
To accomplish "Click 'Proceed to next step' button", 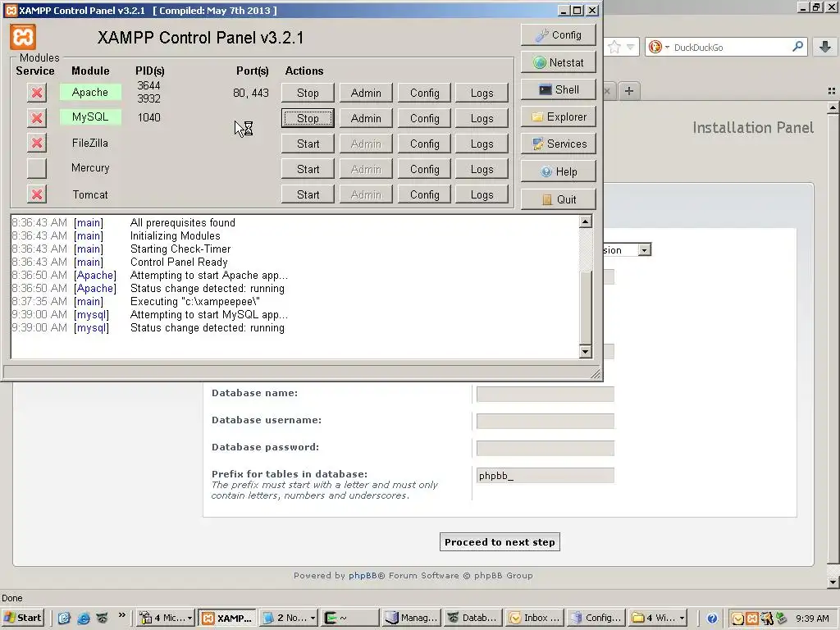I will pyautogui.click(x=500, y=542).
